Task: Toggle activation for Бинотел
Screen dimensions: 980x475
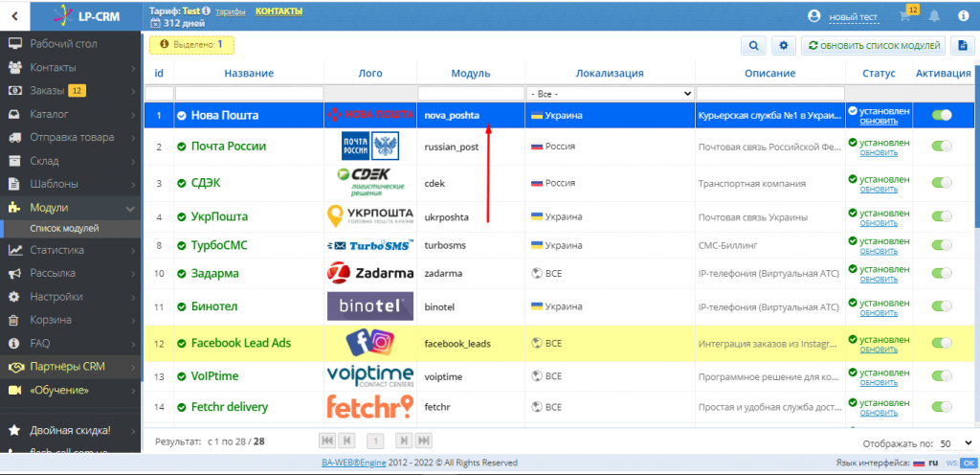Action: (x=942, y=306)
